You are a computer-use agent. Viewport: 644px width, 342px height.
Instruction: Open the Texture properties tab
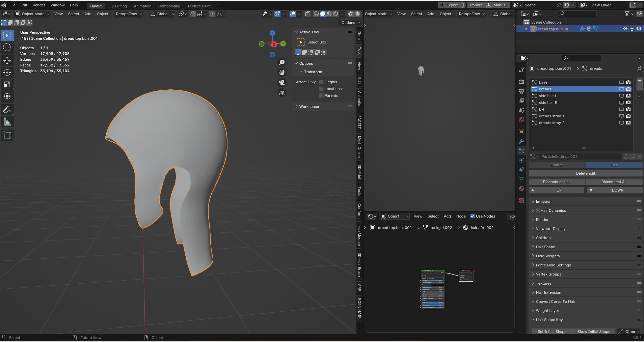click(521, 201)
